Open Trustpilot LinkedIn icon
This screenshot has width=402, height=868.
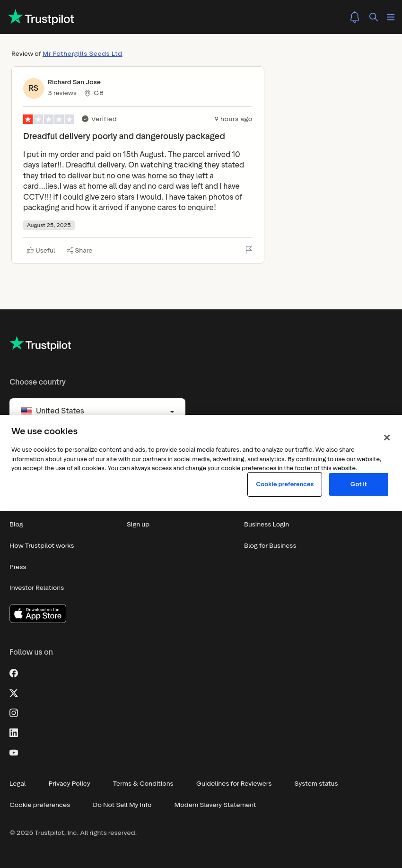pyautogui.click(x=14, y=733)
